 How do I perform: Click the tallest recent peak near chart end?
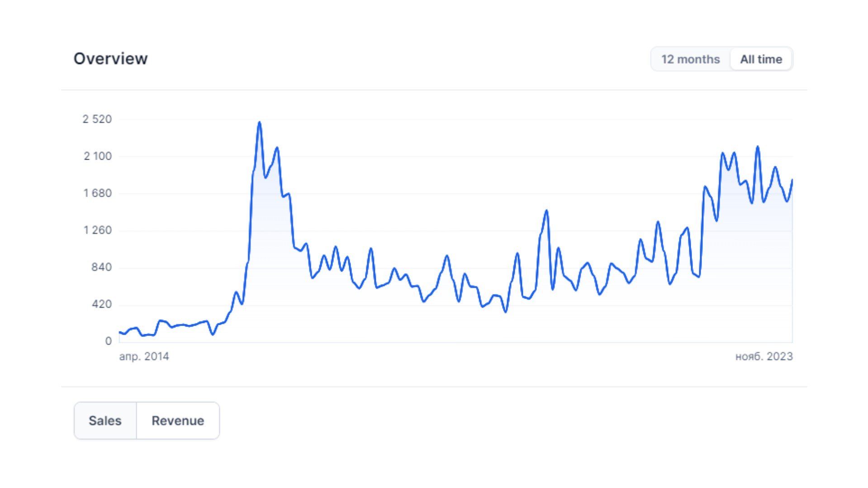pyautogui.click(x=758, y=147)
